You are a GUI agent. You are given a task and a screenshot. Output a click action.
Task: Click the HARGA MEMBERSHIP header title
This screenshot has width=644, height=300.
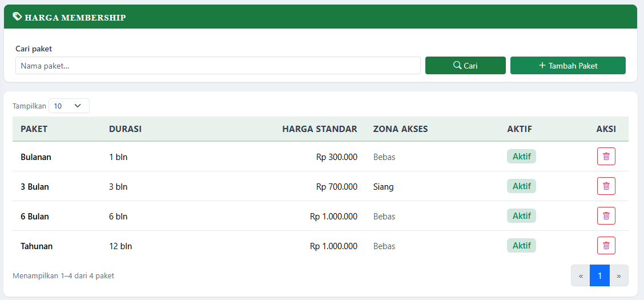[x=75, y=17]
